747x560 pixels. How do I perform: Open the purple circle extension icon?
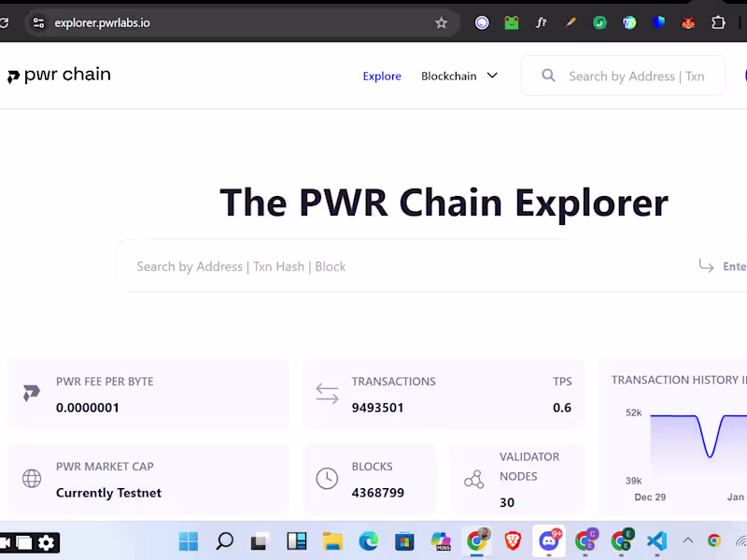(x=482, y=22)
